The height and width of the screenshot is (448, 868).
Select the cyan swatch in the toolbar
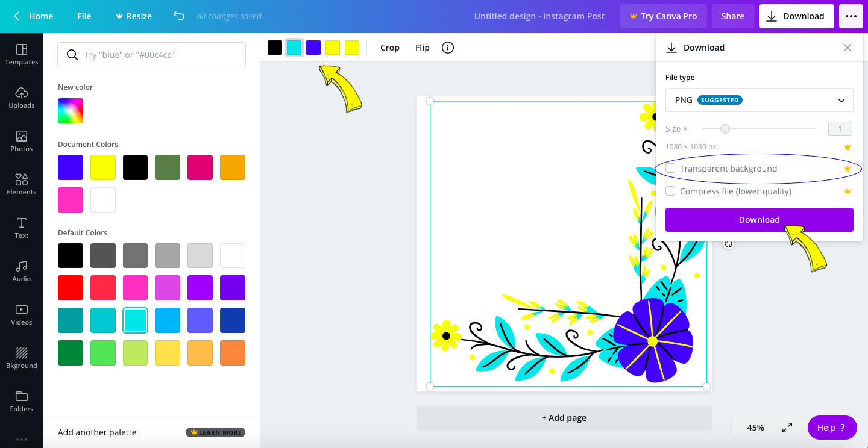294,48
